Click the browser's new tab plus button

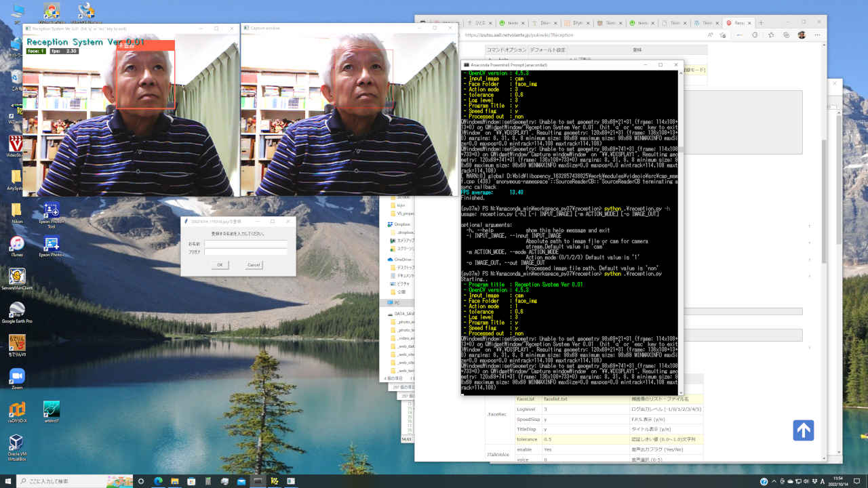[761, 22]
